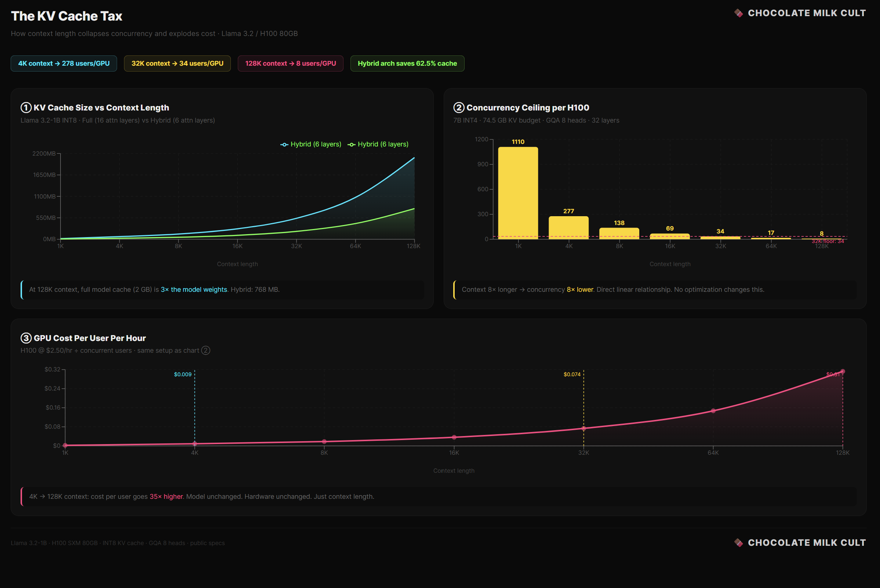Click the circled 2 icon before Concurrency Ceiling

pyautogui.click(x=459, y=108)
